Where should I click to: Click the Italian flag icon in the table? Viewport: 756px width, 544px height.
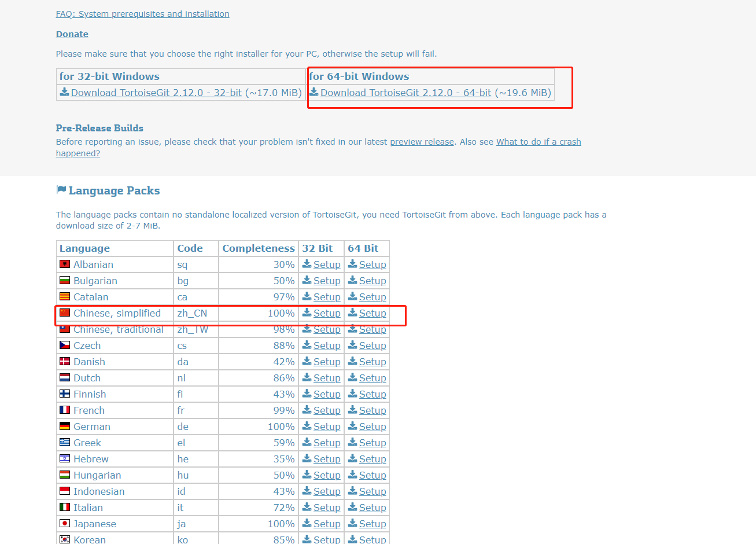[x=65, y=507]
